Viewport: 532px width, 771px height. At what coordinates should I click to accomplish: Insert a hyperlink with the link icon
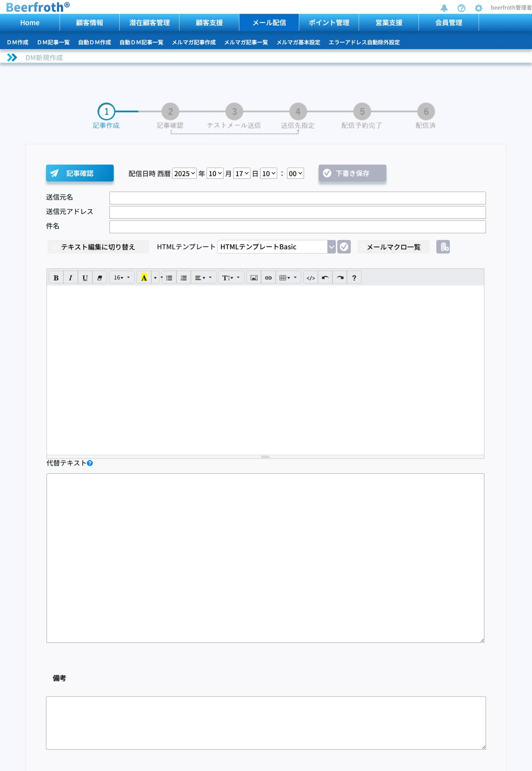coord(268,278)
